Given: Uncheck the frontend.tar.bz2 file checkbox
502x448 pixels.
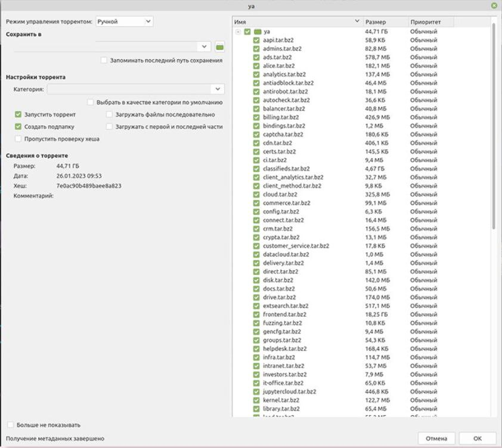Looking at the screenshot, I should pos(256,314).
